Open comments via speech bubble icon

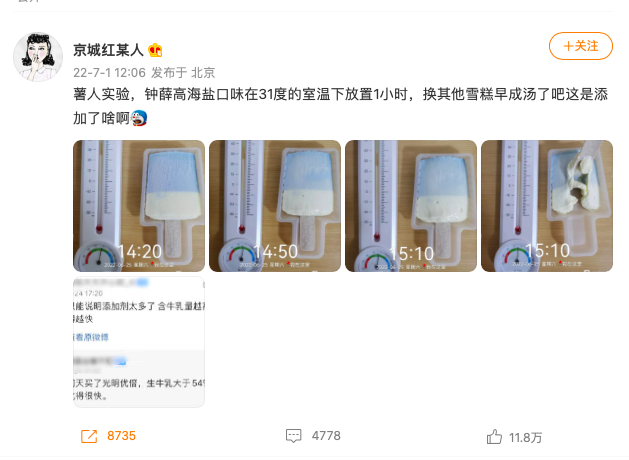pos(293,436)
